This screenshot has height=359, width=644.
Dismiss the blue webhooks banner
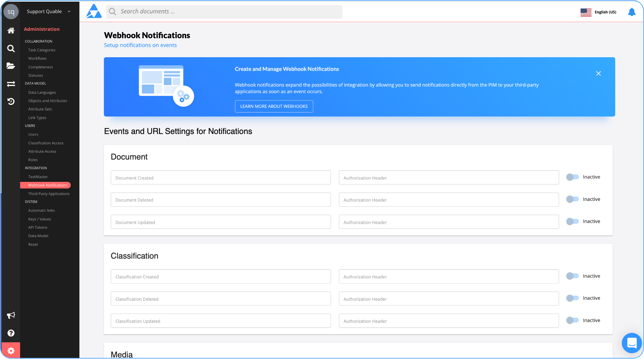[598, 73]
